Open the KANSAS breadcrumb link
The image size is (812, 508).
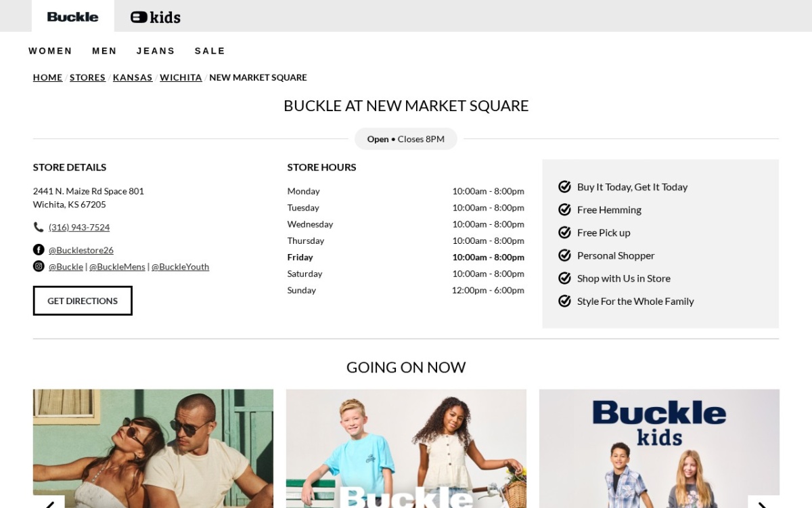pos(133,77)
